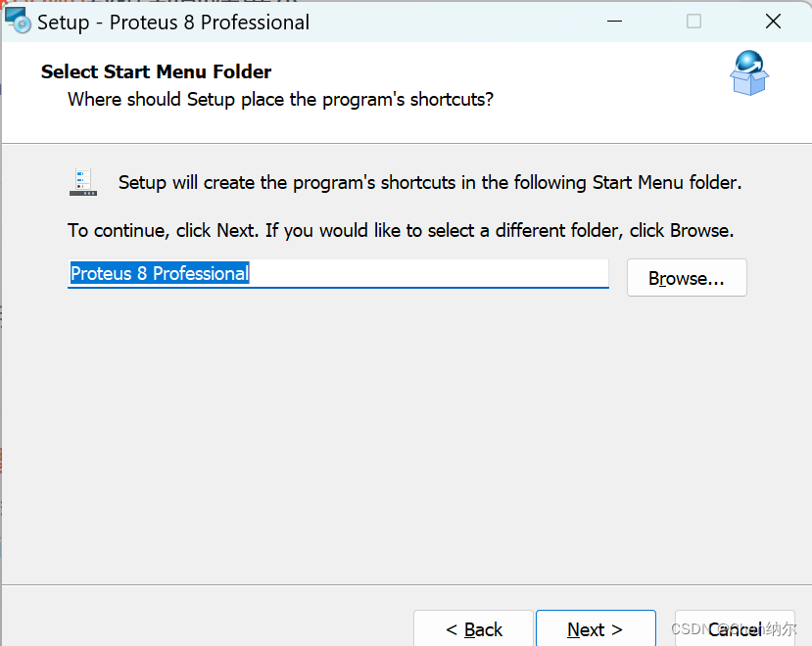Click the 'Select Start Menu Folder' heading
Image resolution: width=812 pixels, height=646 pixels.
156,71
